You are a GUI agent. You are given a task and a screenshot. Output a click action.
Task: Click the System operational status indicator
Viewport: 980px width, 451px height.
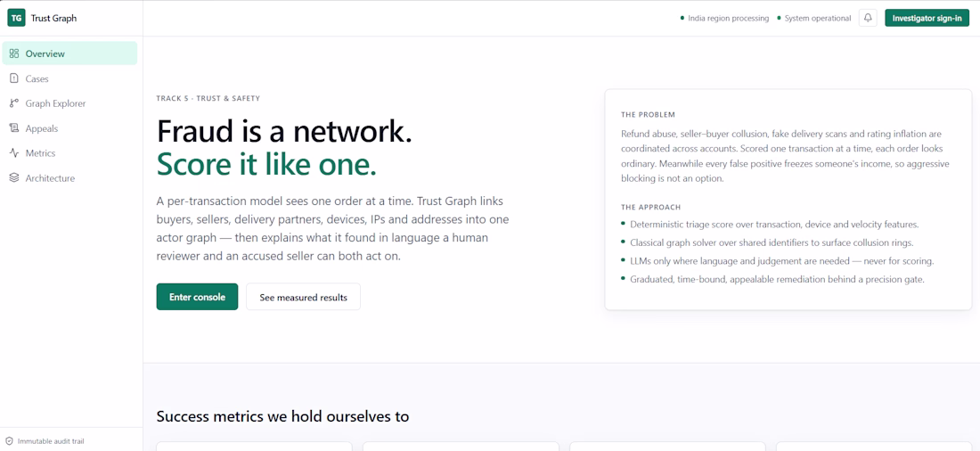pos(813,18)
